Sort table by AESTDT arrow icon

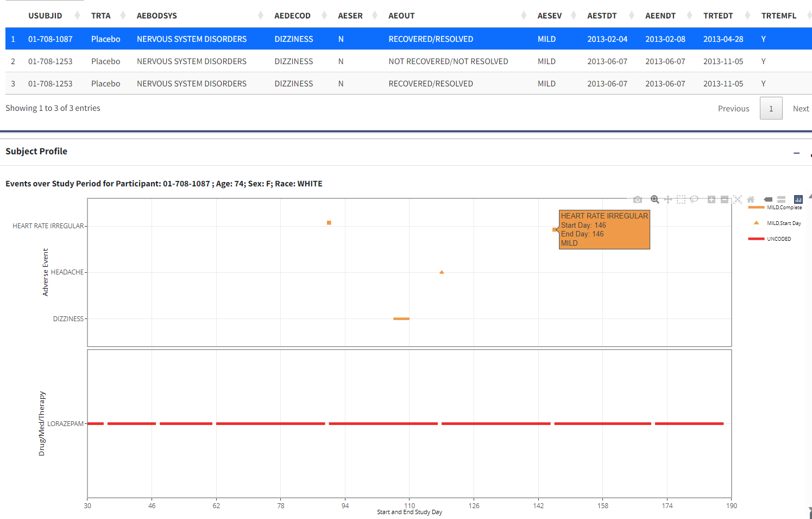[x=632, y=15]
